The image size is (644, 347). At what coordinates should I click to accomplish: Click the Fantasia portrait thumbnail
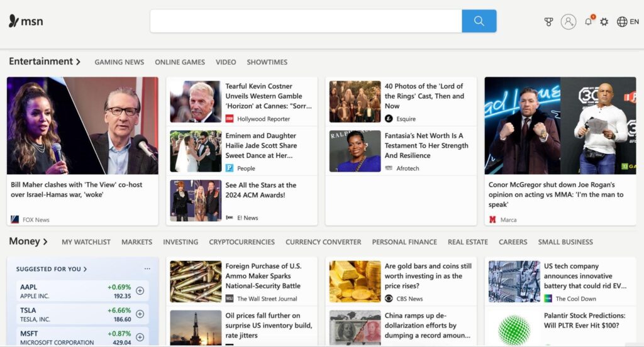[x=355, y=151]
